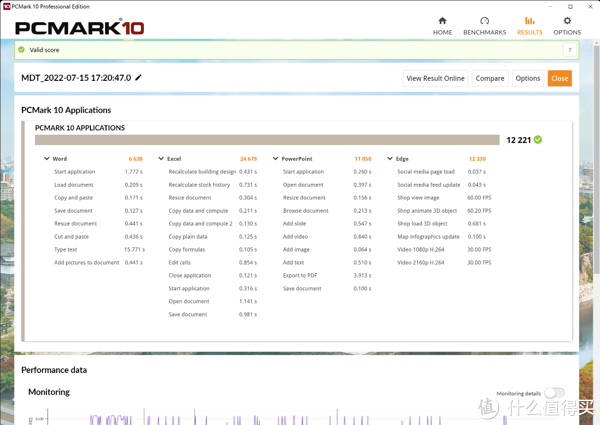This screenshot has width=600, height=425.
Task: Click the total score 12 221
Action: 518,140
